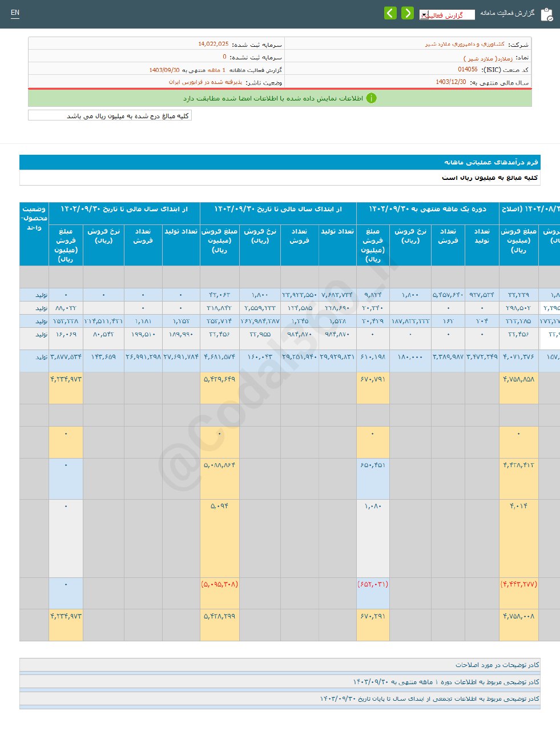560x731 pixels.
Task: Click company name کشاورزی و دامپروری ملارد شیر
Action: pos(464,44)
